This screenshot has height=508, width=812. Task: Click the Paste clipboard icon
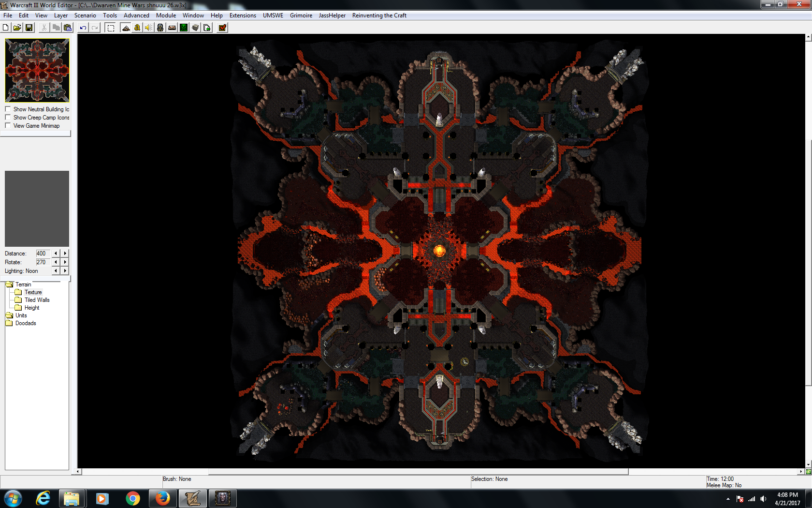[68, 28]
